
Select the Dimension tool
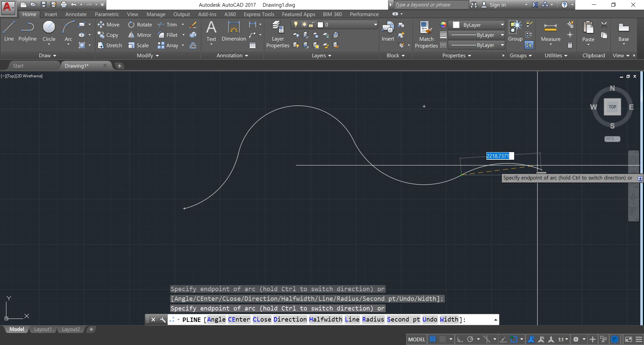point(234,31)
